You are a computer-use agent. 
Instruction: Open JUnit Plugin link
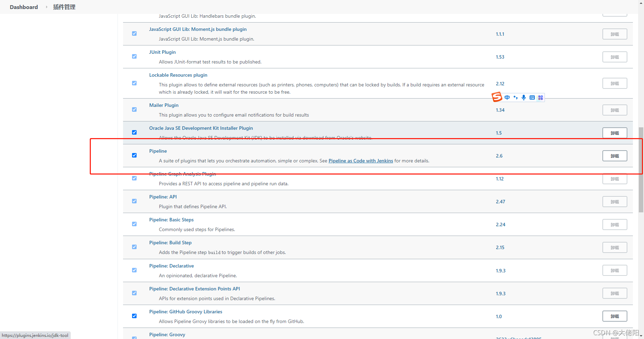(x=163, y=52)
